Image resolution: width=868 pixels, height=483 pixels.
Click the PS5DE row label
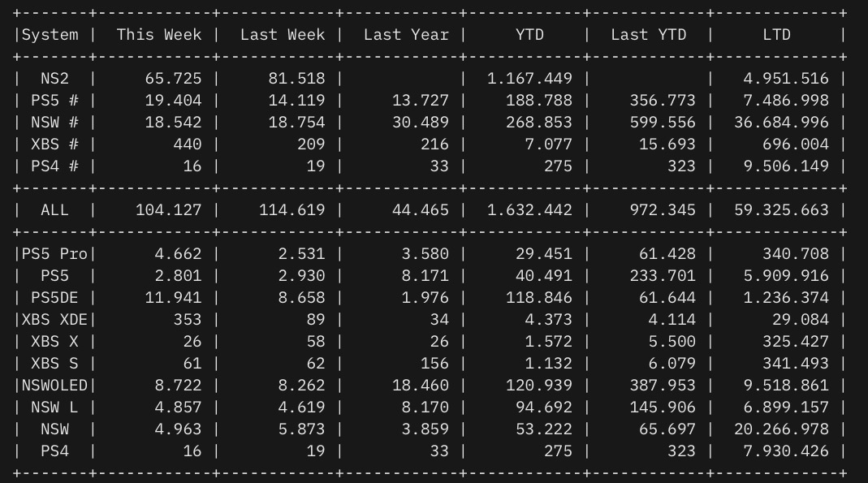(x=54, y=298)
